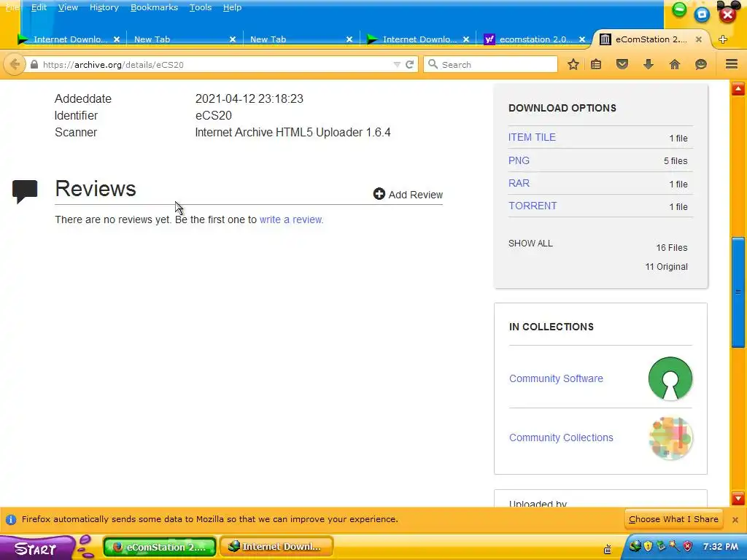Open the History menu
The width and height of the screenshot is (747, 560).
(104, 7)
